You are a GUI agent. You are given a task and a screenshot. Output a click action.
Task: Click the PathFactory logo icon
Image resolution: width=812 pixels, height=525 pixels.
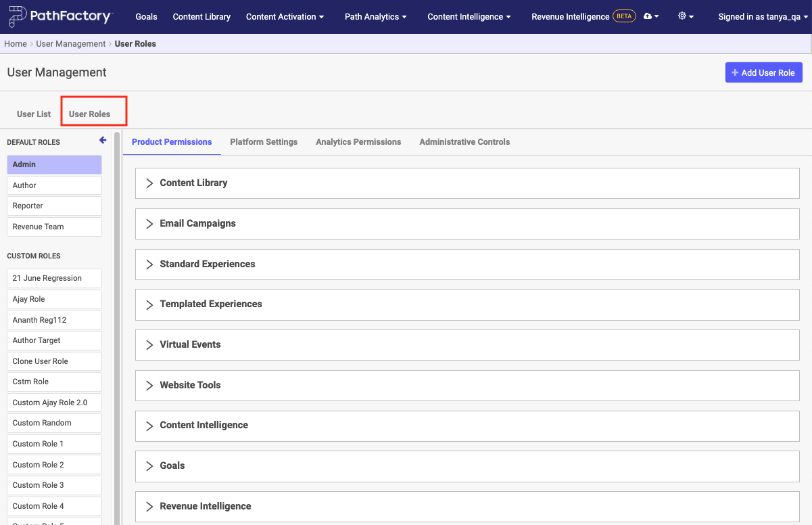tap(19, 16)
